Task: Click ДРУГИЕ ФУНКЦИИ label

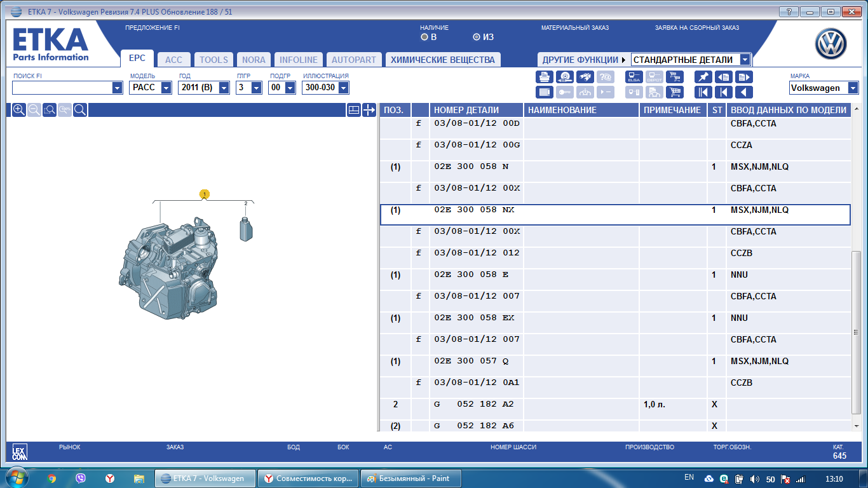Action: click(x=580, y=60)
